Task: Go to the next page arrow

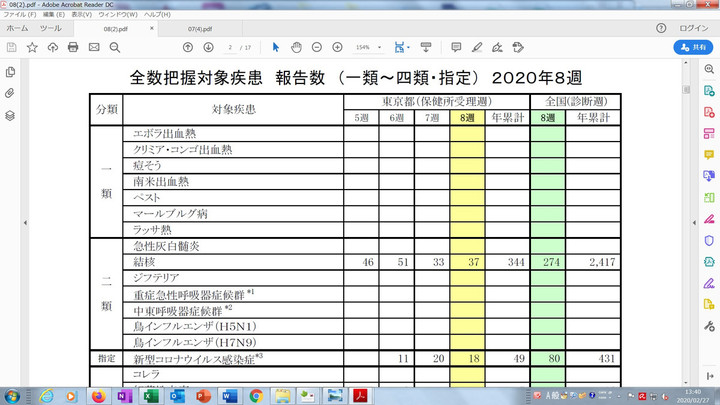Action: (x=208, y=47)
